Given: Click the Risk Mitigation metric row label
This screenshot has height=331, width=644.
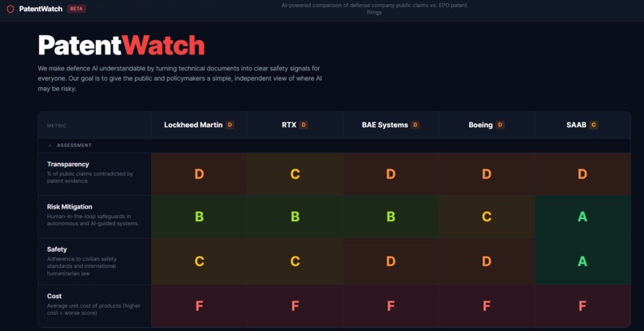Looking at the screenshot, I should click(x=70, y=207).
